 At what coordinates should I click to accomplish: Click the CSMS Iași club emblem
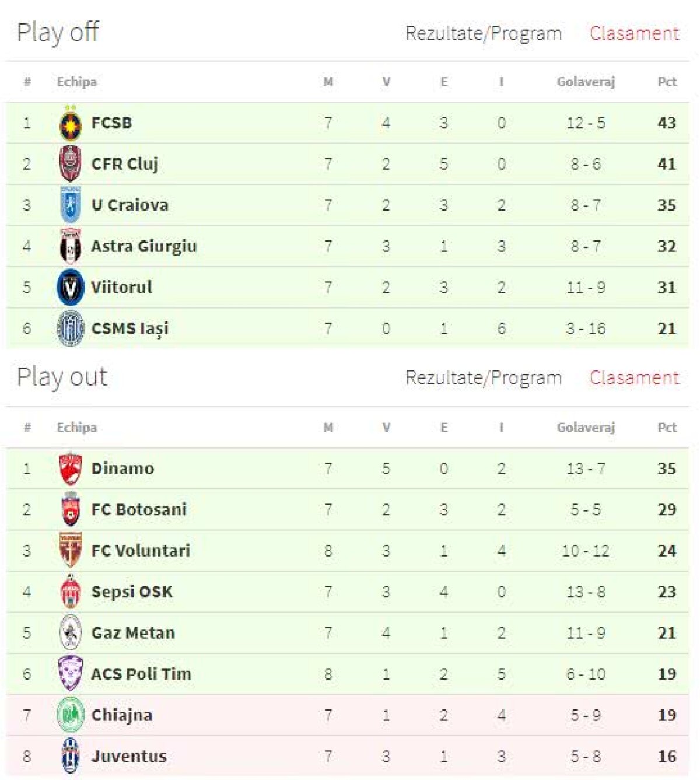point(71,328)
